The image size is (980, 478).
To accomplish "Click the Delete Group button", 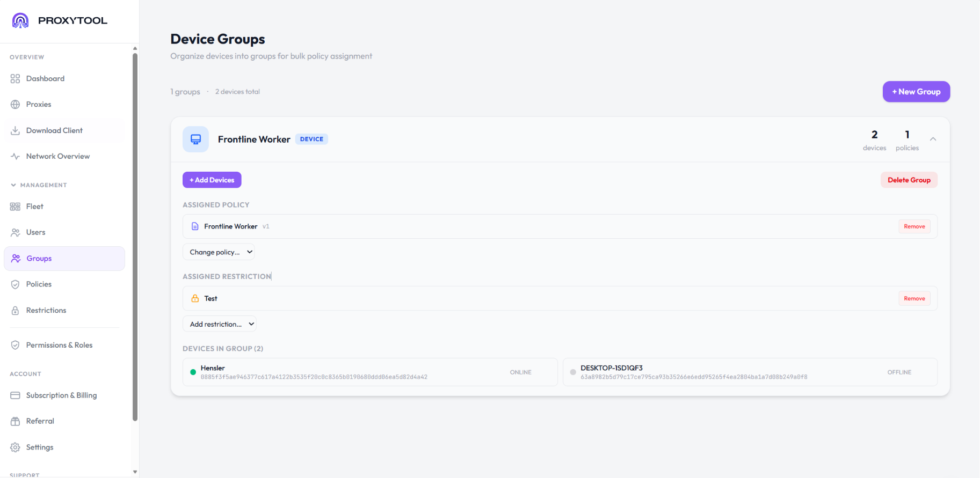I will pyautogui.click(x=909, y=180).
